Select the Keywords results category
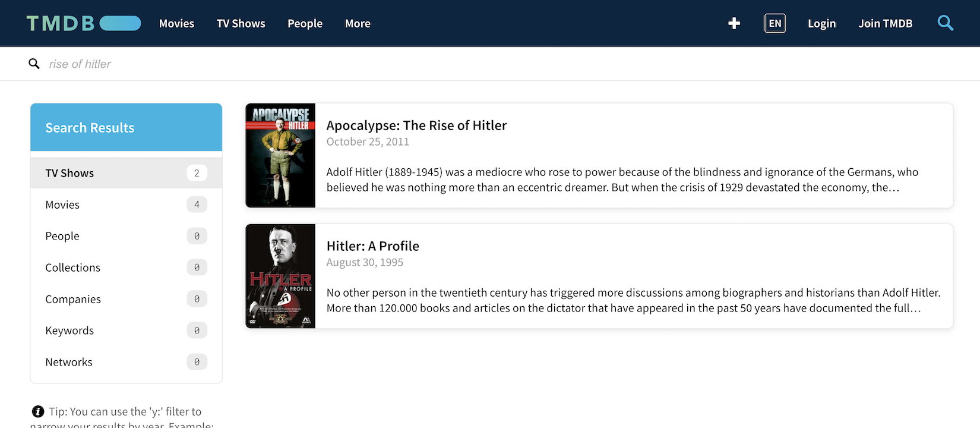This screenshot has height=428, width=980. pos(126,331)
